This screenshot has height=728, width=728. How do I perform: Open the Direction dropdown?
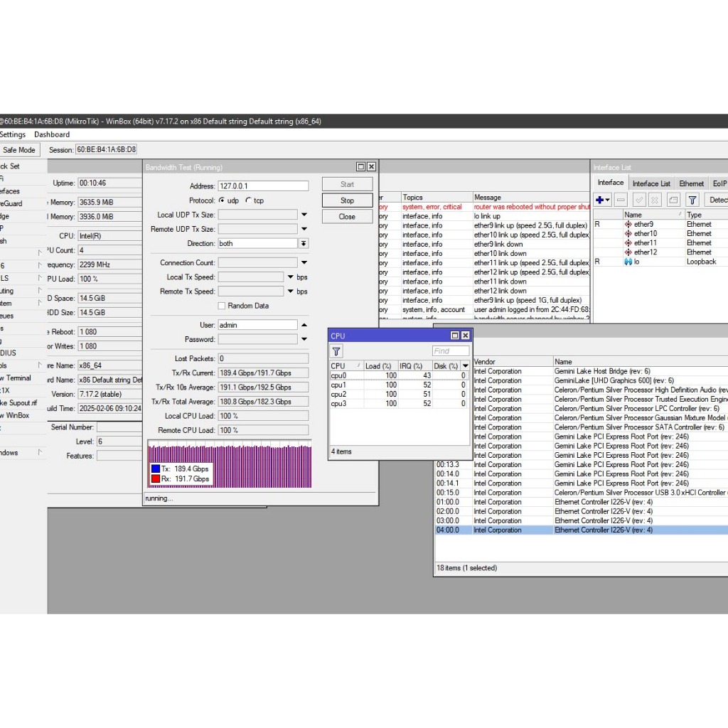304,243
